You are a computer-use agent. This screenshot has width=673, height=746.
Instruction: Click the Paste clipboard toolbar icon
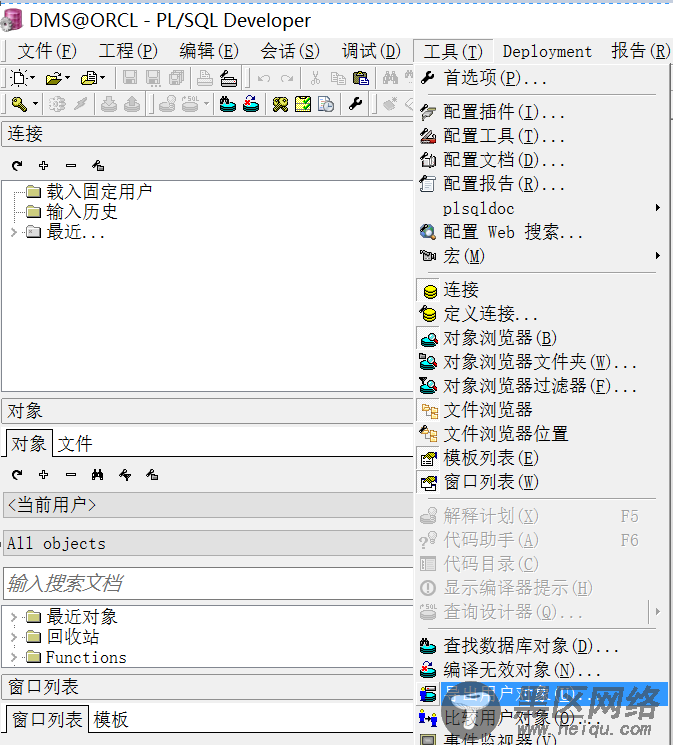coord(361,78)
